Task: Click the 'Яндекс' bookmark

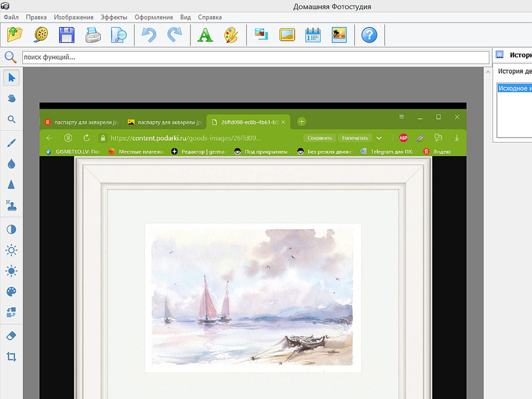Action: tap(437, 151)
